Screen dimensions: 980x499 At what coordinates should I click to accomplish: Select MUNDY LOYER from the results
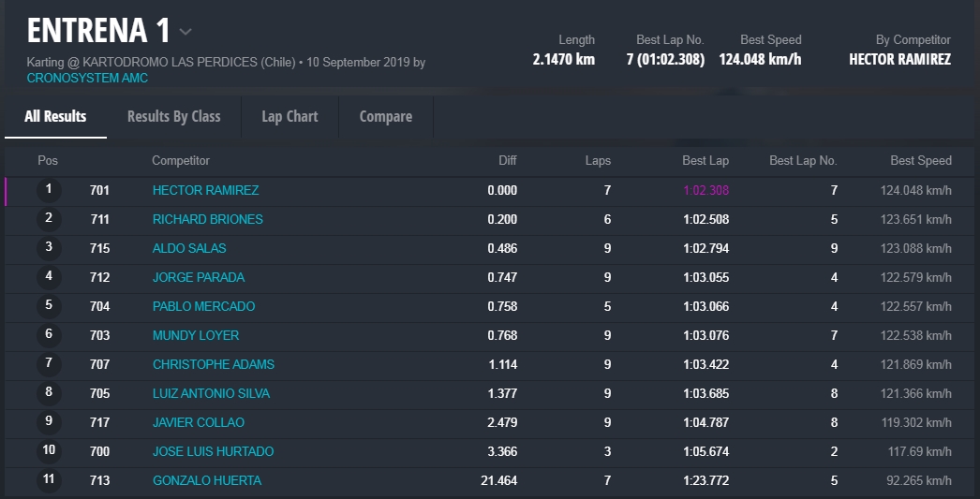[x=195, y=335]
